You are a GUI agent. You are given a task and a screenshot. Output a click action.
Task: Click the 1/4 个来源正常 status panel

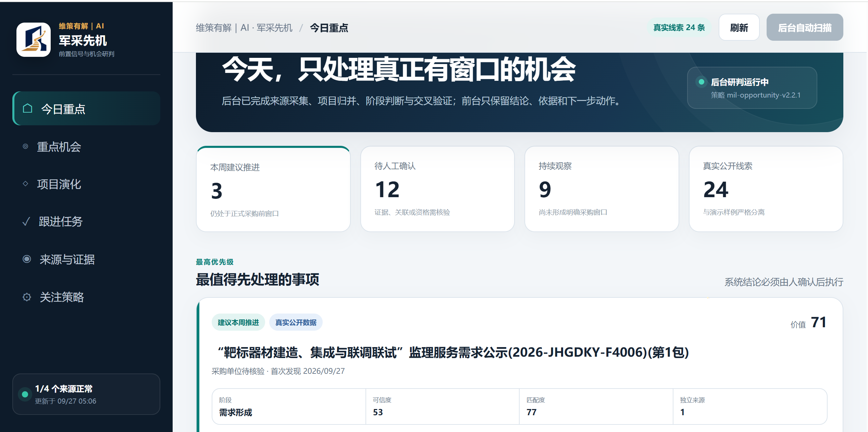click(86, 394)
